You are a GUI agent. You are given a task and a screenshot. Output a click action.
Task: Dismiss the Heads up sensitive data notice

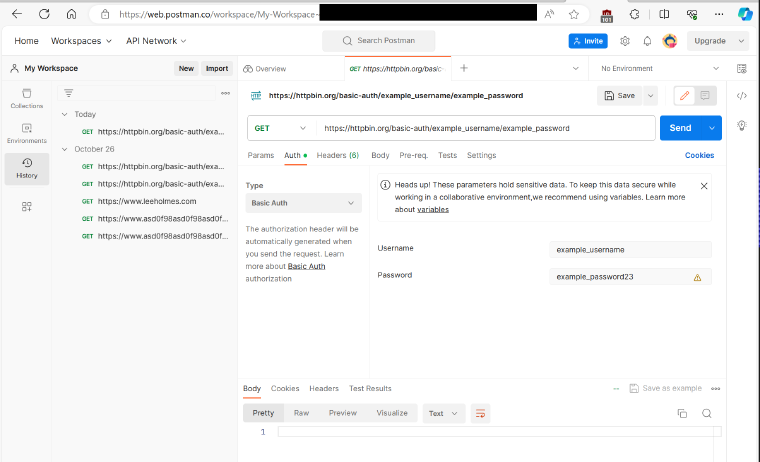pos(704,186)
